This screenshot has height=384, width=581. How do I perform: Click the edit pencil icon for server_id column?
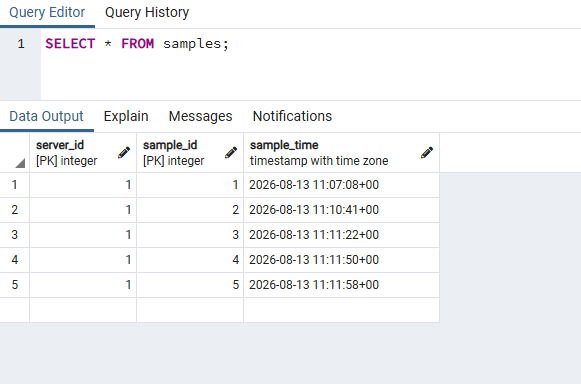point(124,152)
